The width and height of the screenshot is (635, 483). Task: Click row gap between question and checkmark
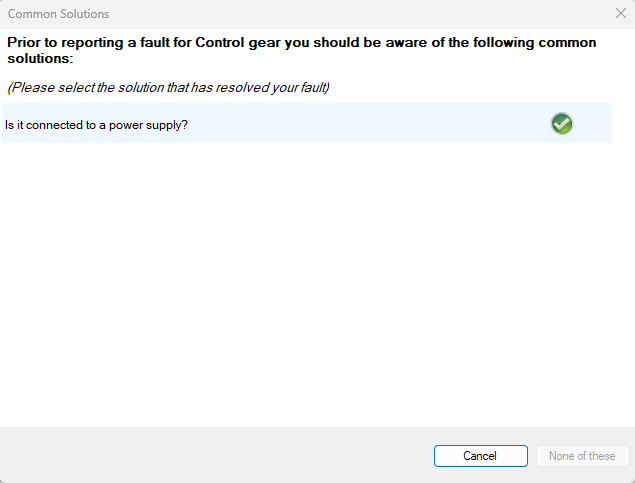pyautogui.click(x=370, y=124)
